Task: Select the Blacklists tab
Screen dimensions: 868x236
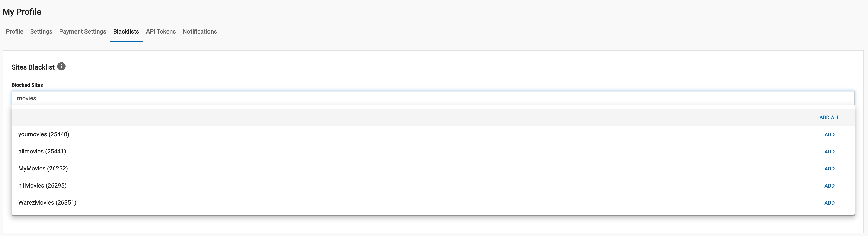Action: (x=126, y=31)
